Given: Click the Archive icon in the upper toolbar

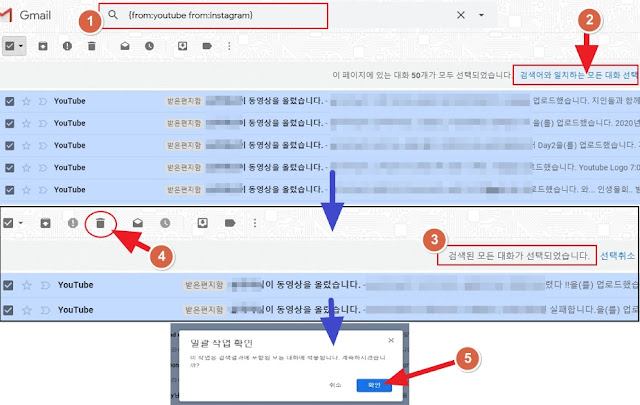Looking at the screenshot, I should 43,46.
